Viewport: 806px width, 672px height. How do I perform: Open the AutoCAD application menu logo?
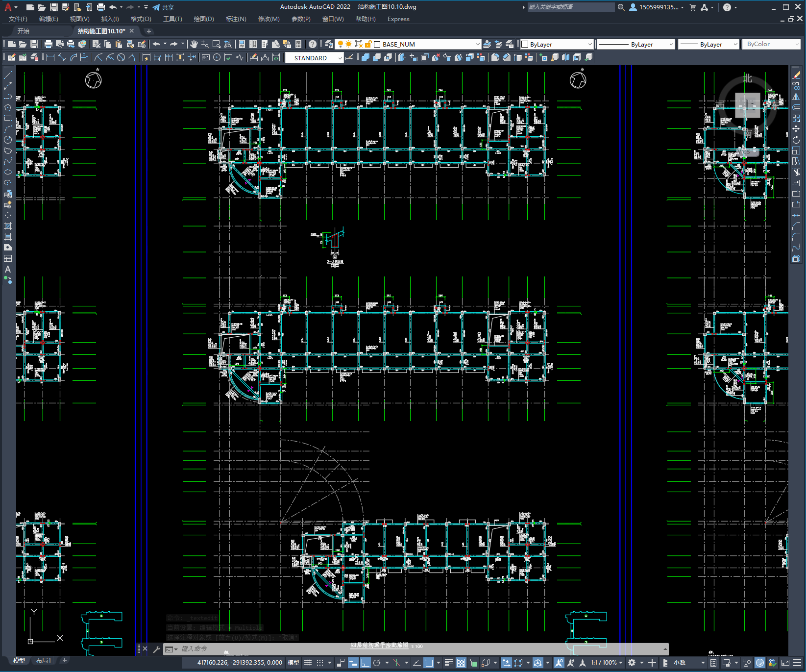click(8, 7)
